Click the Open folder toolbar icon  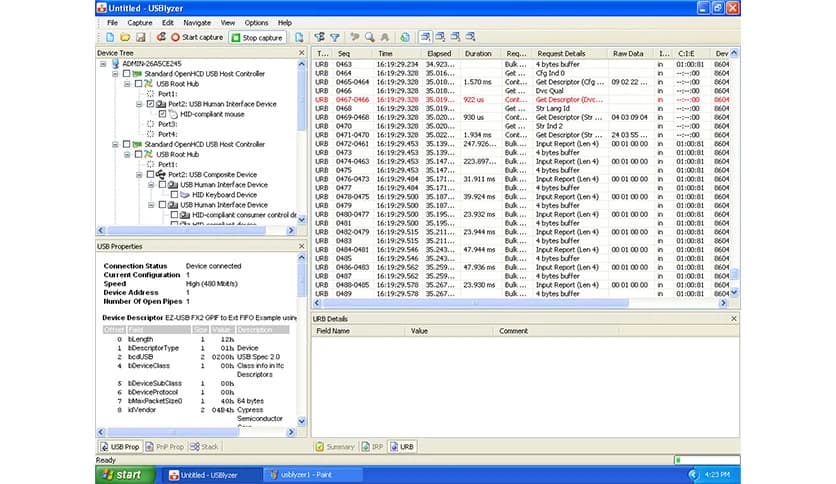point(125,37)
